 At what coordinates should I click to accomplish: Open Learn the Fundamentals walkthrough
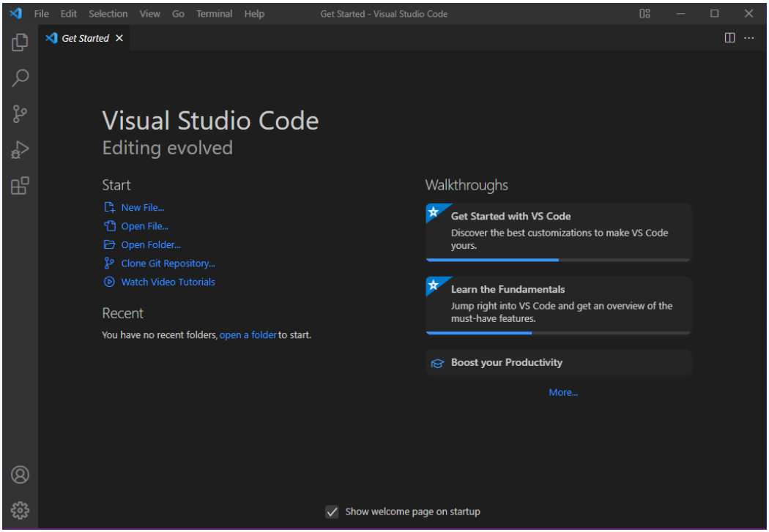pyautogui.click(x=559, y=306)
